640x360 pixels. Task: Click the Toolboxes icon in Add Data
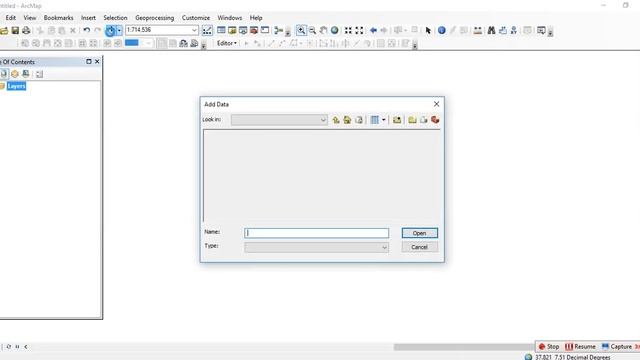click(x=435, y=120)
